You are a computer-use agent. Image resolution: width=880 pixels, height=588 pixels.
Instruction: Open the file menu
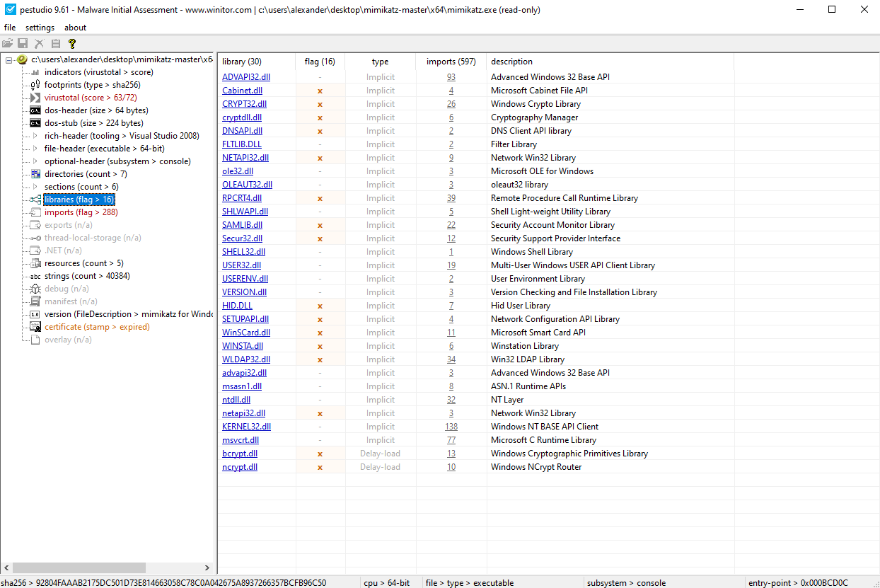tap(10, 28)
